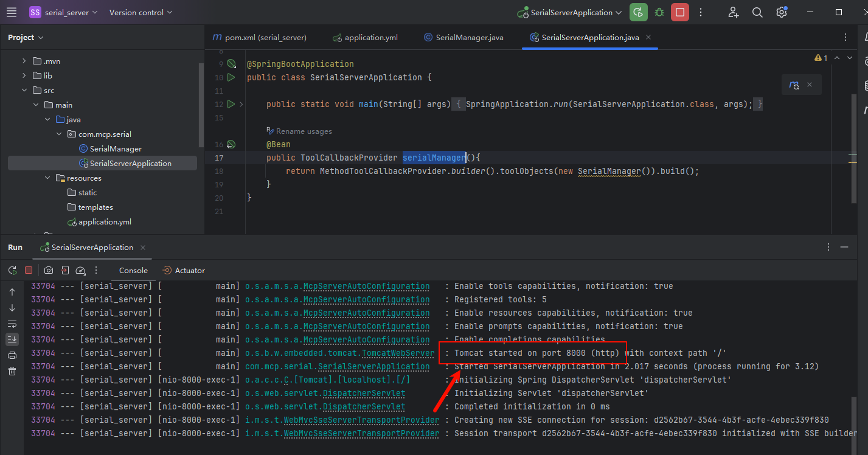Open Project view selector dropdown
This screenshot has width=868, height=455.
tap(26, 38)
